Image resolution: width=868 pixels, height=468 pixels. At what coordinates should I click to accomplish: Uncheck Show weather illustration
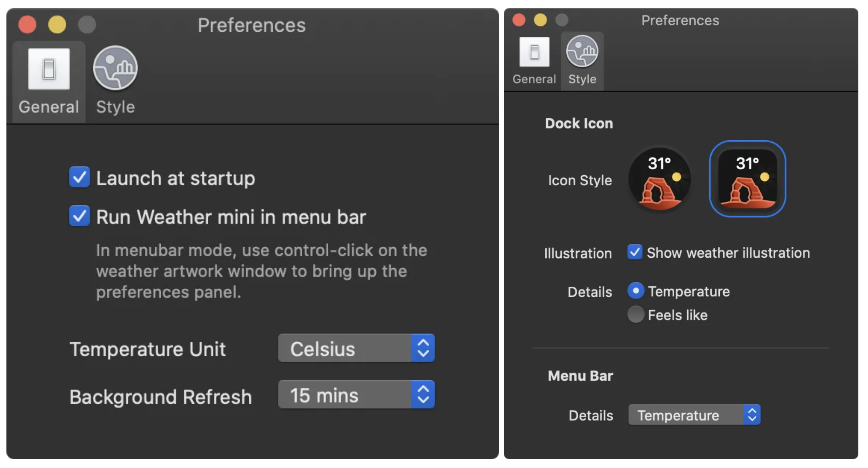click(x=635, y=252)
